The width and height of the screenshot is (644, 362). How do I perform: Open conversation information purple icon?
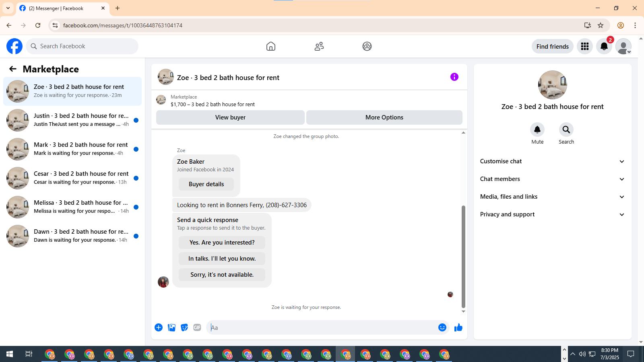[454, 77]
